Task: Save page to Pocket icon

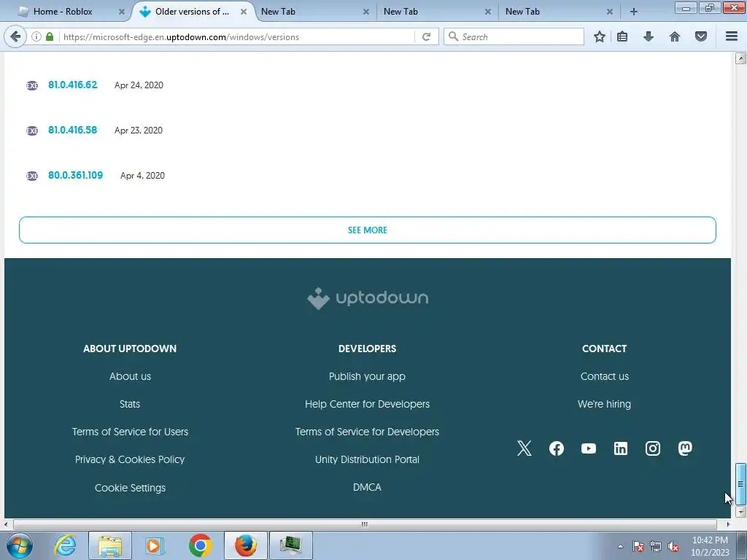Action: tap(701, 36)
